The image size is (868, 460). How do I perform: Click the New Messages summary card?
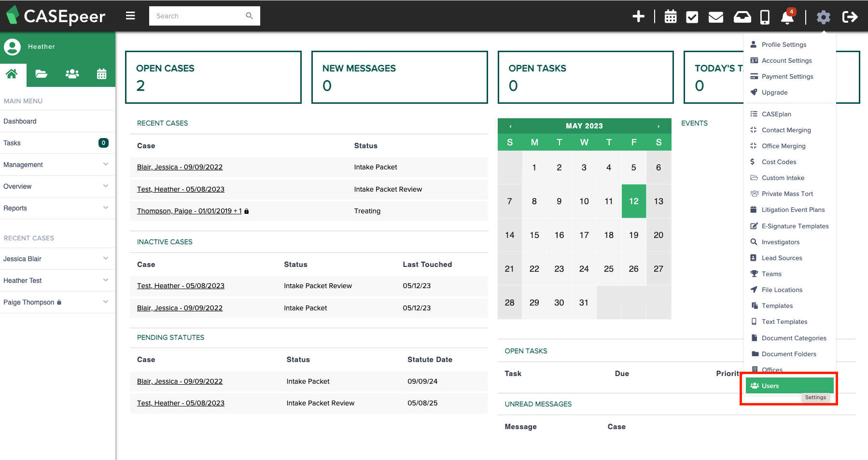[400, 77]
